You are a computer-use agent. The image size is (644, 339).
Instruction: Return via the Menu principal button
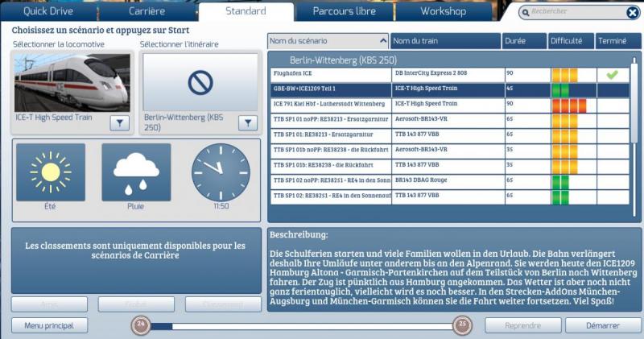coord(49,325)
